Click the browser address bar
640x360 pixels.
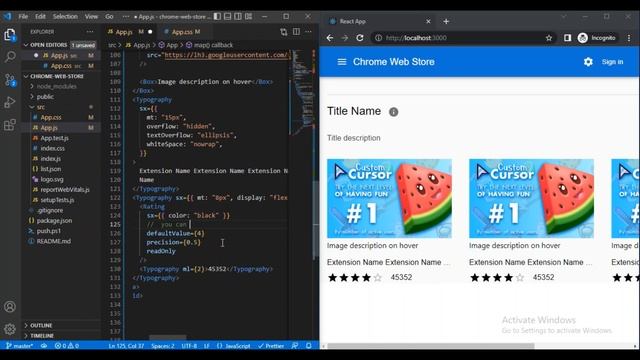[x=463, y=38]
